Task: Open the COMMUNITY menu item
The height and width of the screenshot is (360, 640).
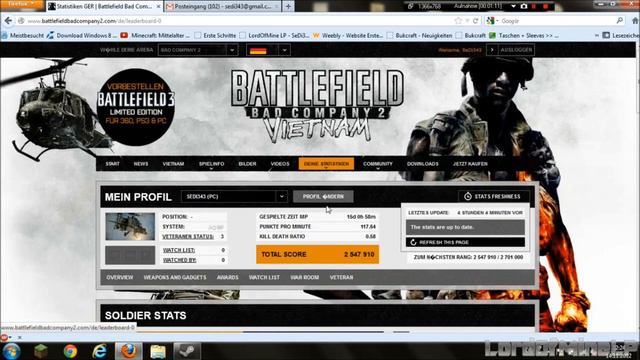Action: (378, 164)
